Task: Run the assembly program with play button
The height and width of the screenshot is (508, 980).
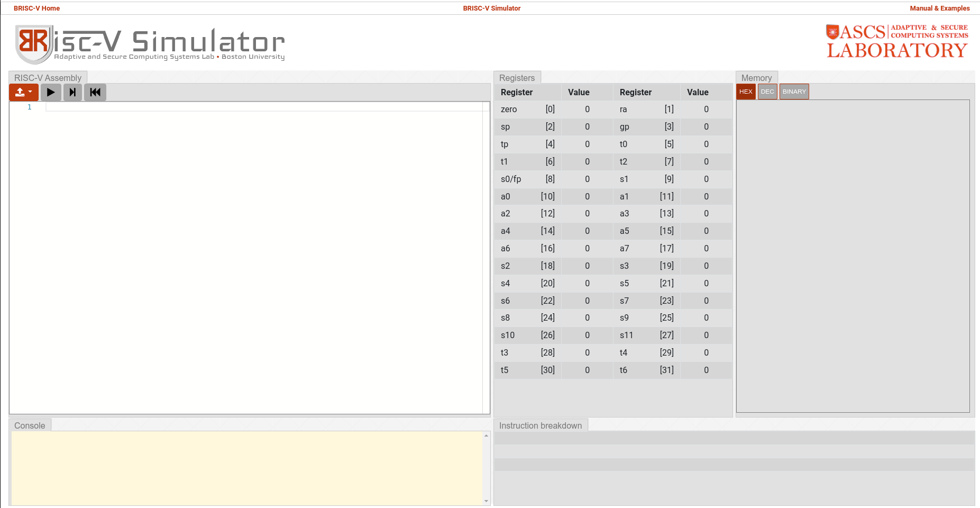Action: click(x=51, y=92)
